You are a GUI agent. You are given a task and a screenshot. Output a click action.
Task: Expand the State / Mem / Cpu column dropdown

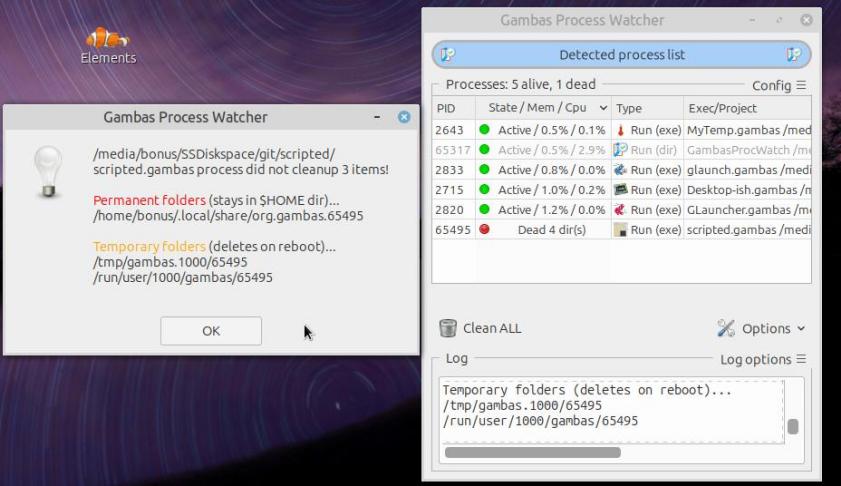point(603,108)
